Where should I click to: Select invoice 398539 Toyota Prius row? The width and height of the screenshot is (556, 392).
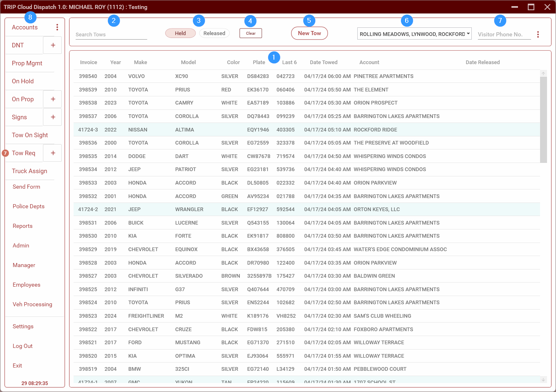pyautogui.click(x=245, y=90)
